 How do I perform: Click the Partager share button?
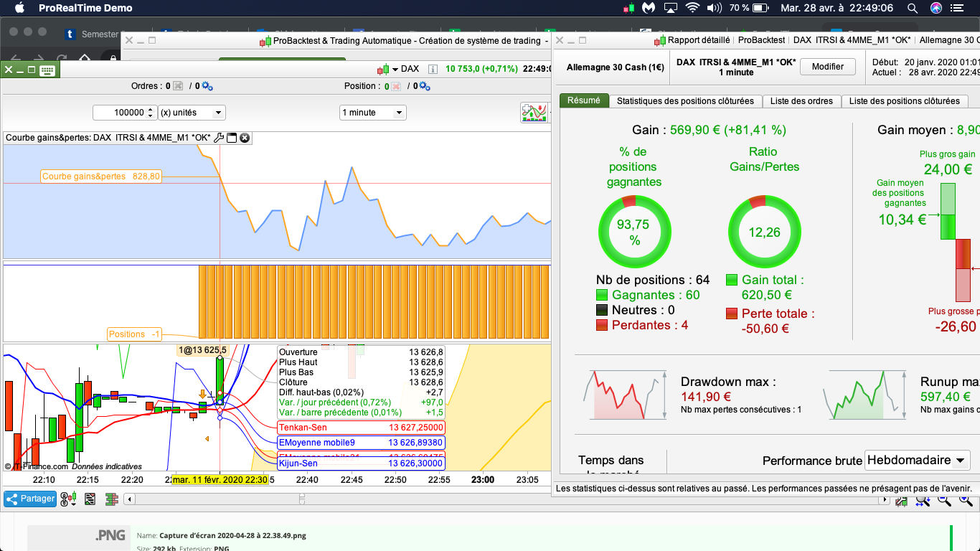click(30, 499)
